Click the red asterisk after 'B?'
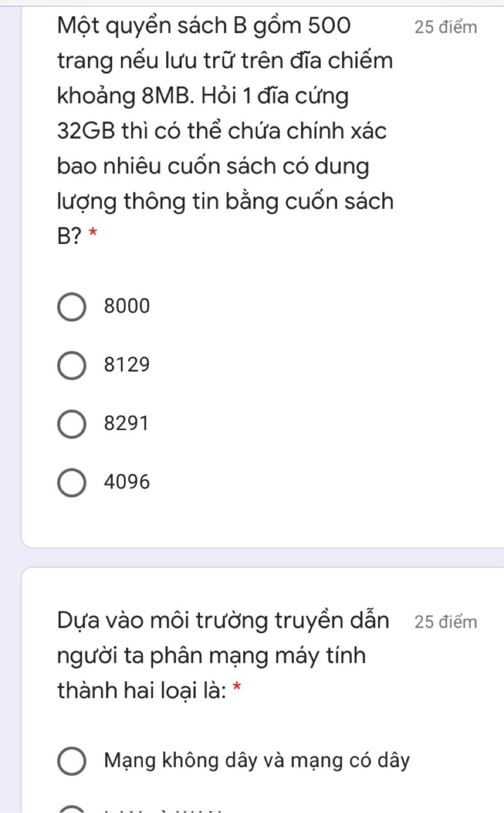Viewport: 504px width, 813px height. tap(93, 232)
